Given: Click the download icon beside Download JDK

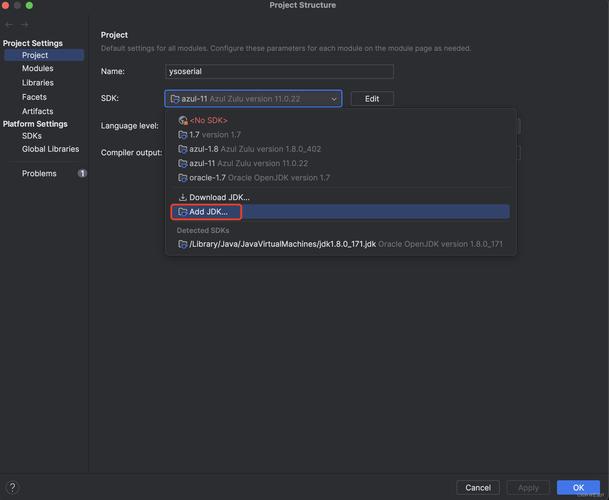Looking at the screenshot, I should pos(182,197).
